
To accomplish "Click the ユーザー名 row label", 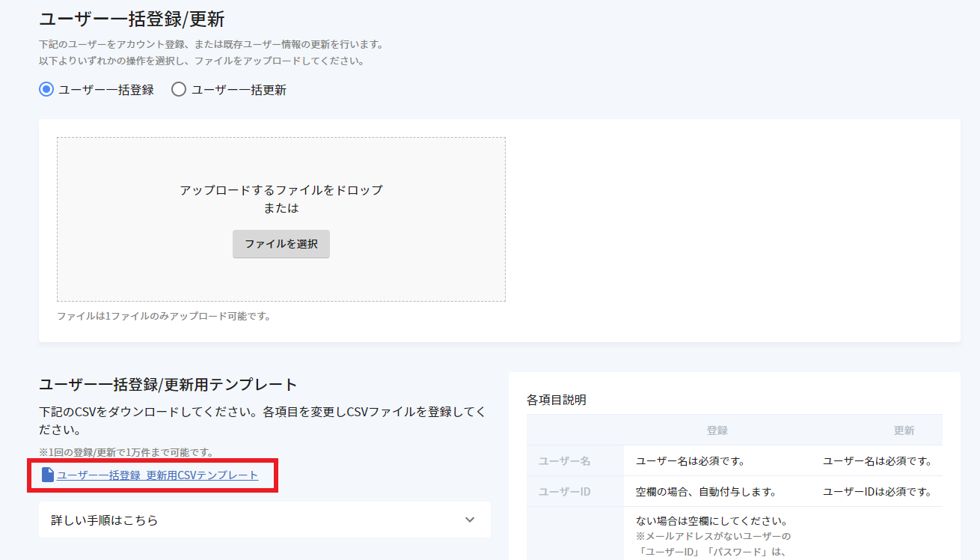I will [x=565, y=461].
